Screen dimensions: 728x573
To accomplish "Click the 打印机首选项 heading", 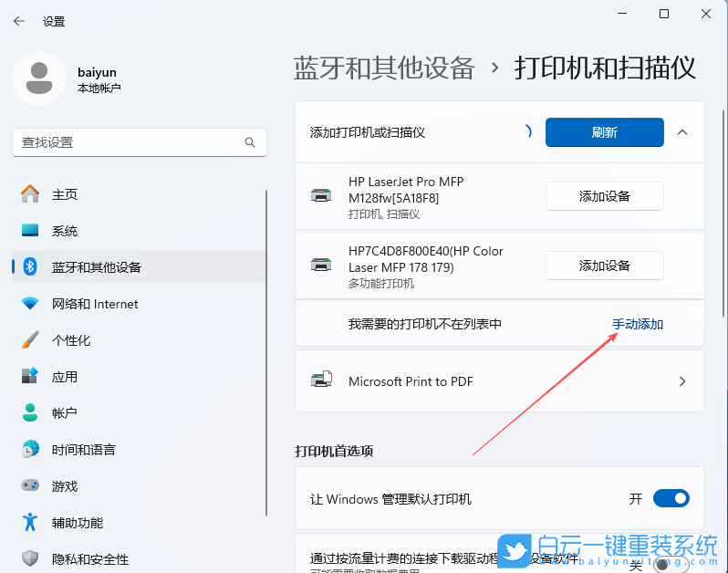I will click(334, 451).
